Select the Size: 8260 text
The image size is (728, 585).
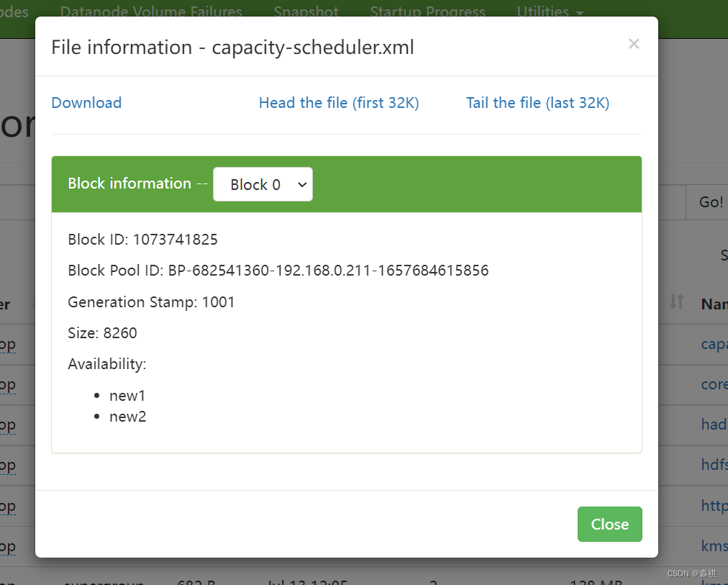(x=102, y=333)
